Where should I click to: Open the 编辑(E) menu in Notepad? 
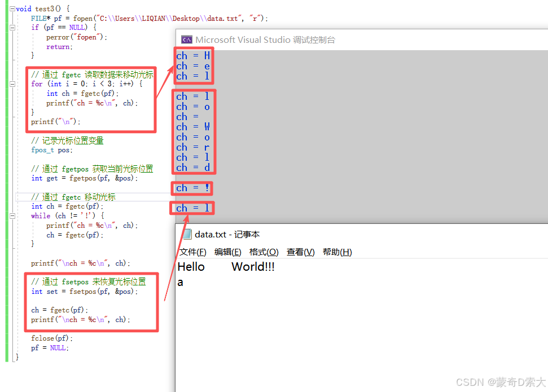click(227, 252)
